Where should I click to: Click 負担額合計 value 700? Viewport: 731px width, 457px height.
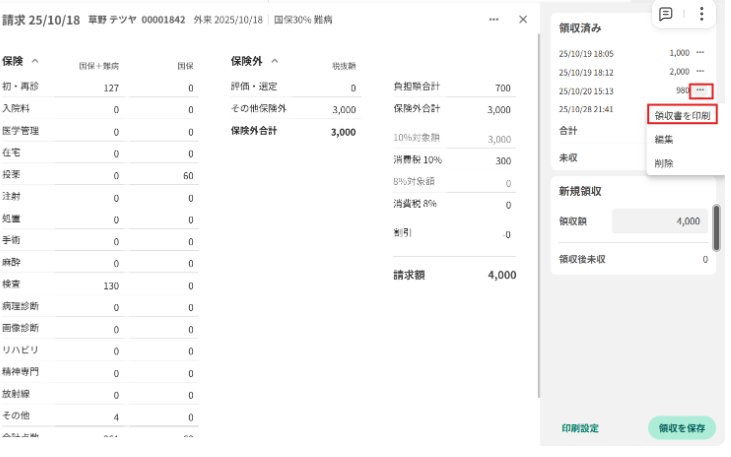pyautogui.click(x=503, y=88)
